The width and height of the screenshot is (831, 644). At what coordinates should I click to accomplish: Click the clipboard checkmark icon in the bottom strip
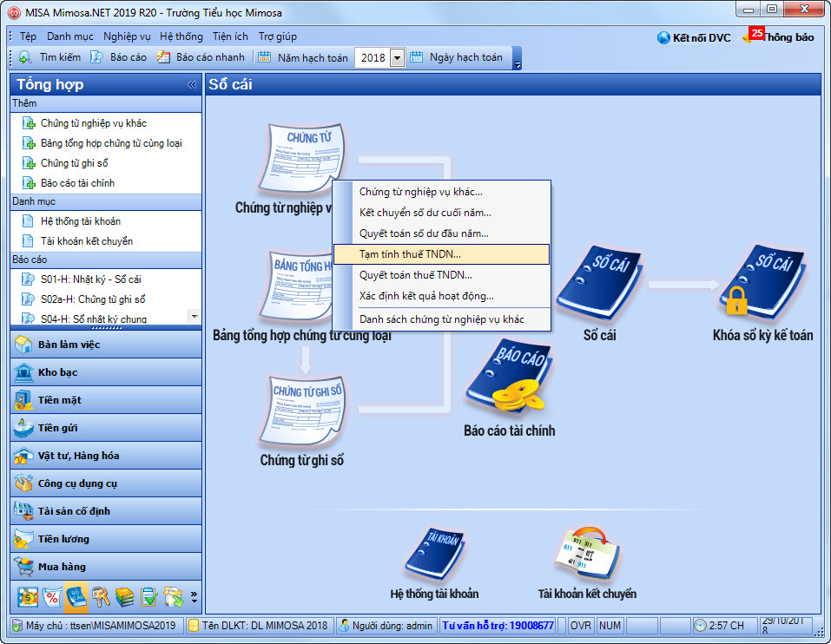click(x=149, y=597)
